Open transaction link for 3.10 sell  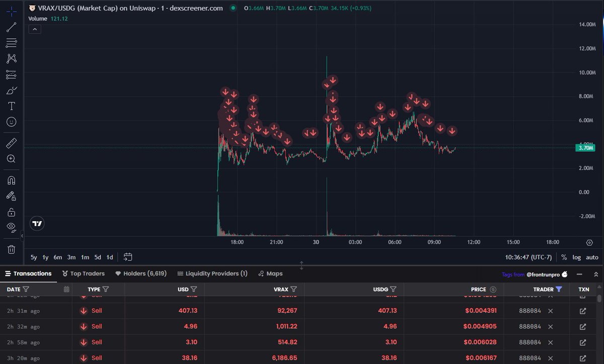pos(583,342)
